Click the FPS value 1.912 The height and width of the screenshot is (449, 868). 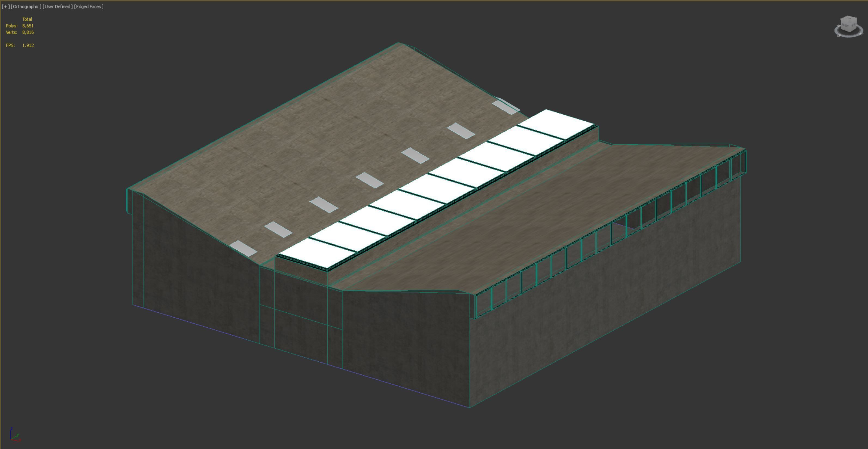pyautogui.click(x=28, y=45)
